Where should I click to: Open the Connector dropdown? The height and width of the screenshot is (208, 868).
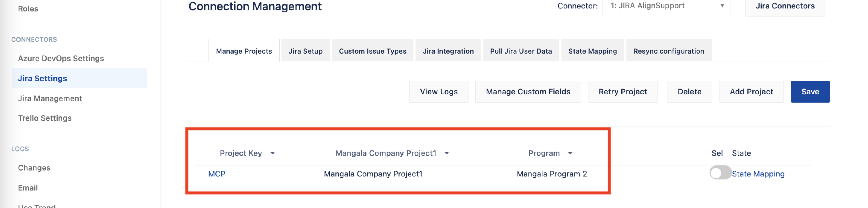pyautogui.click(x=666, y=6)
